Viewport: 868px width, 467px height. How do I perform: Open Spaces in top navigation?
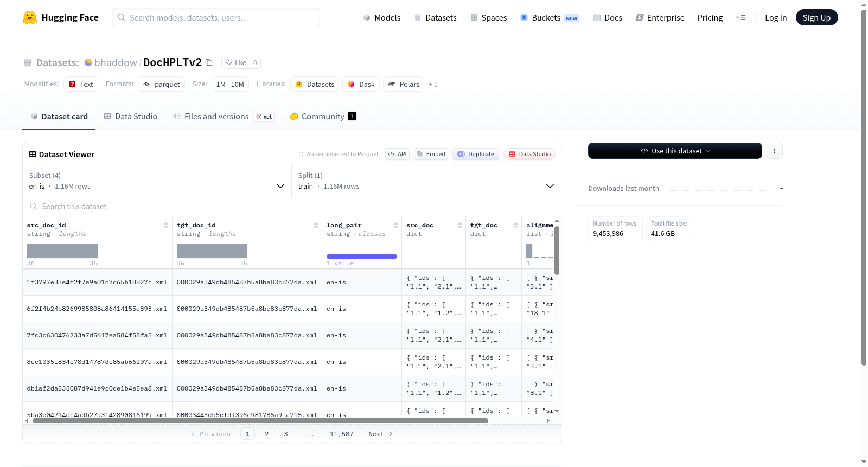[489, 17]
